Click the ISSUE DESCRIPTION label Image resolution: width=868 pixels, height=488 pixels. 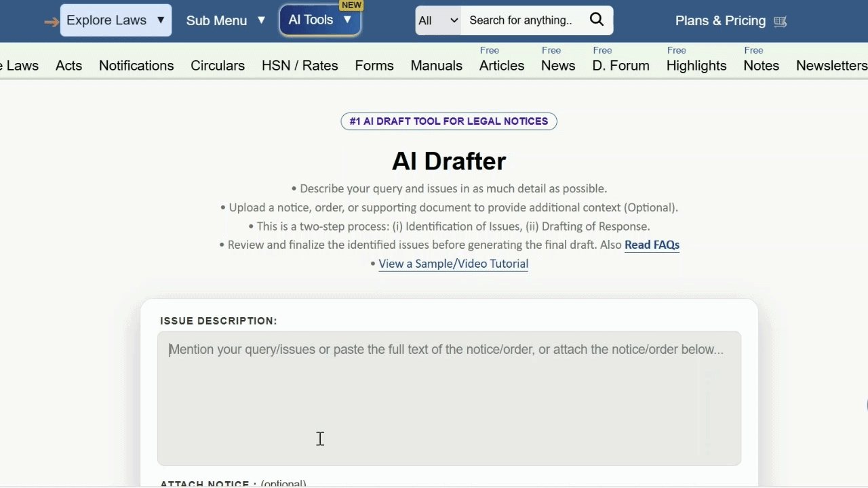218,321
